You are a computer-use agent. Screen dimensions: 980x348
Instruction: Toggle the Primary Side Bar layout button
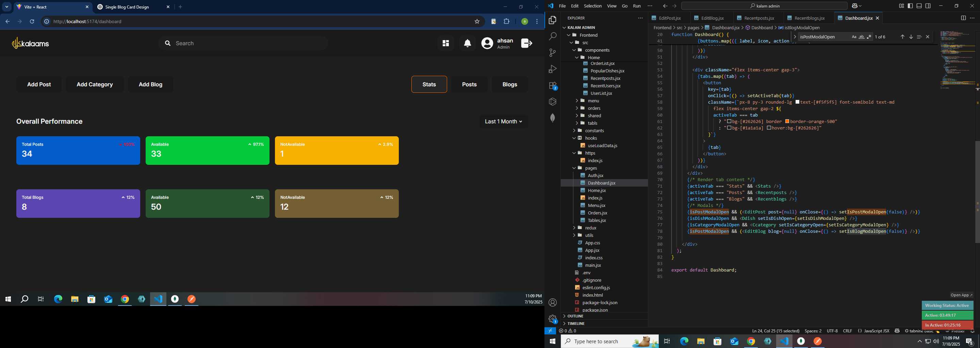tap(910, 6)
